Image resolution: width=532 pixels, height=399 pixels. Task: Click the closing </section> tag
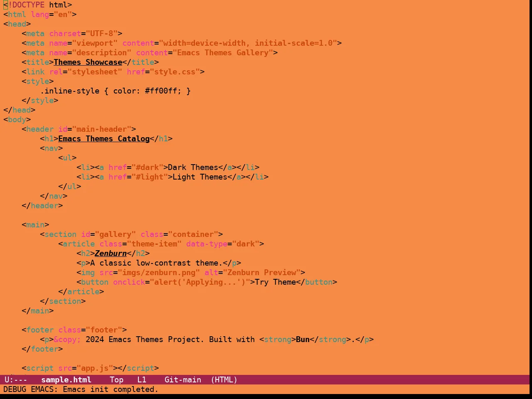[x=63, y=301]
